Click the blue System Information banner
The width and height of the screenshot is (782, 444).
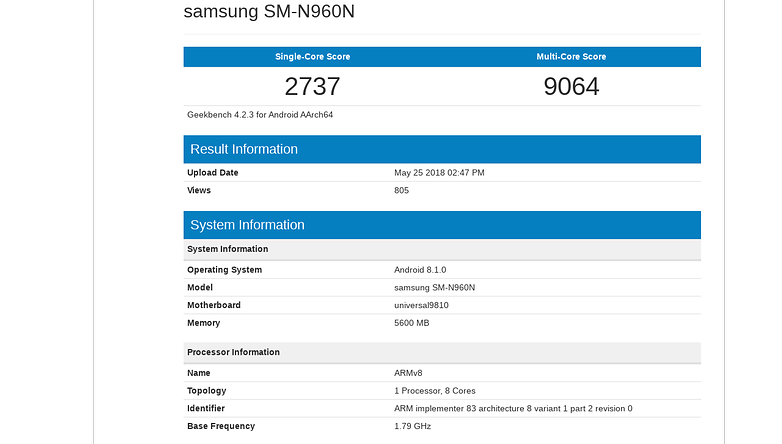click(x=442, y=225)
